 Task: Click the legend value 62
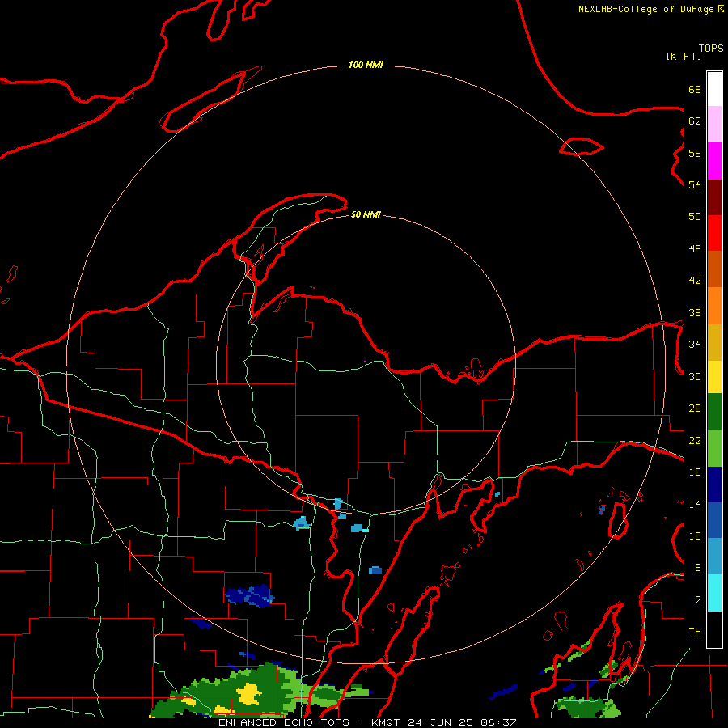pyautogui.click(x=695, y=121)
